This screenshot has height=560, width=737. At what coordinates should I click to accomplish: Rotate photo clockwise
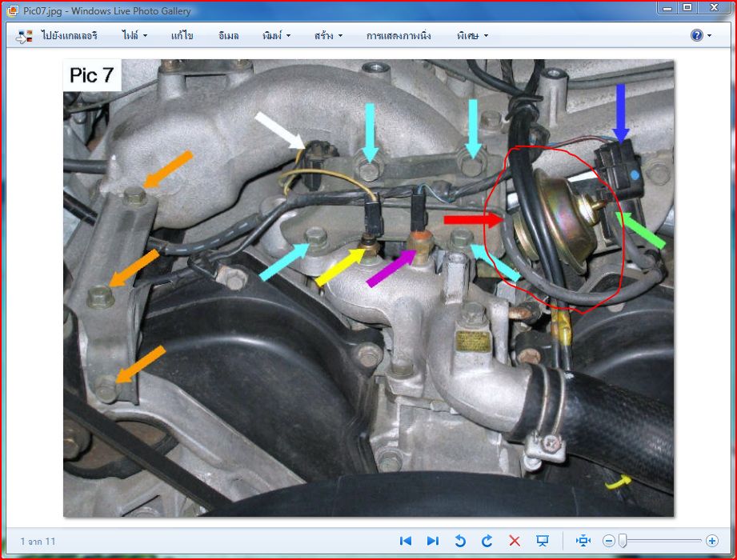pyautogui.click(x=487, y=541)
